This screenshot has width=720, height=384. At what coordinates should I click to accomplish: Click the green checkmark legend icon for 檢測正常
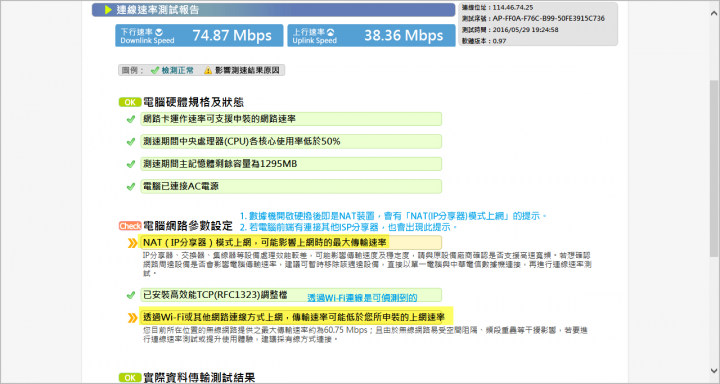click(x=155, y=70)
